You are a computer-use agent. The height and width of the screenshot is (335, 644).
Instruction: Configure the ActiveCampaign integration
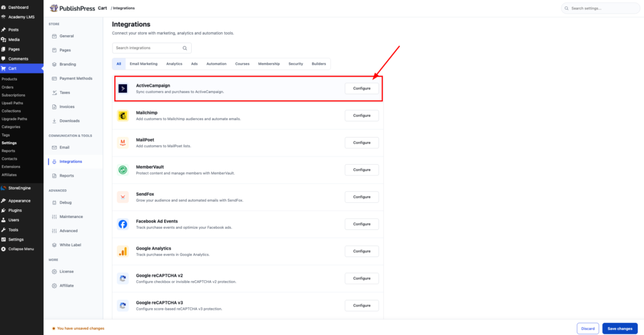pos(362,88)
